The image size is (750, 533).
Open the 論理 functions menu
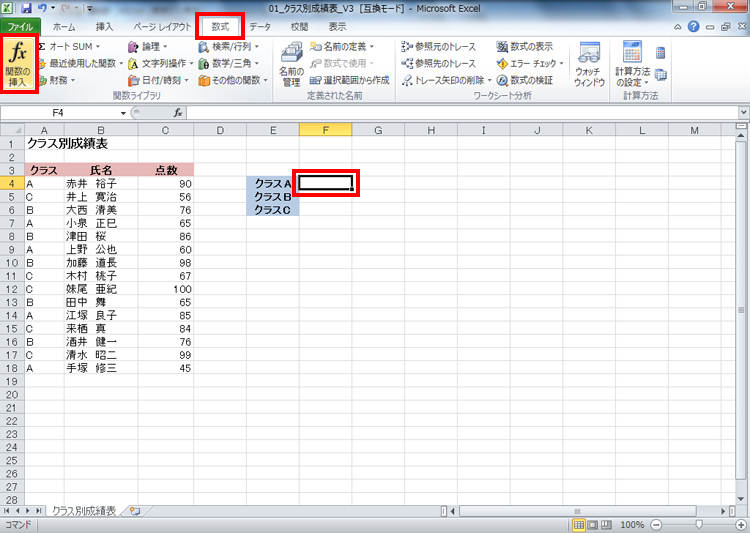[x=148, y=46]
